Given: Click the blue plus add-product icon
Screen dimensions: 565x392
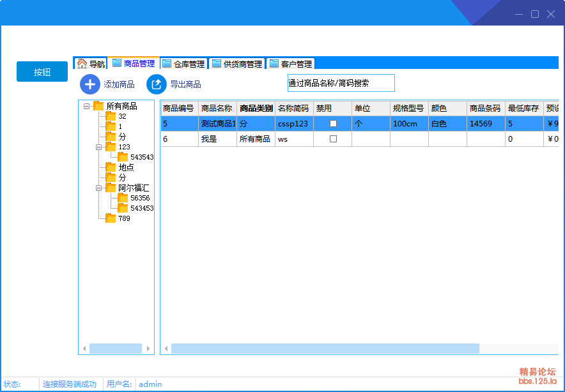Looking at the screenshot, I should (89, 84).
